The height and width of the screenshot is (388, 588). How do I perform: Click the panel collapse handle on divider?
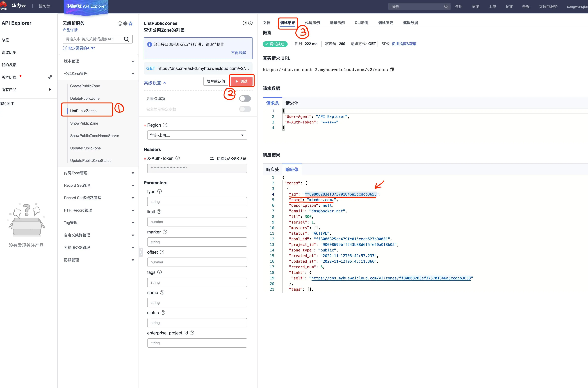point(141,252)
